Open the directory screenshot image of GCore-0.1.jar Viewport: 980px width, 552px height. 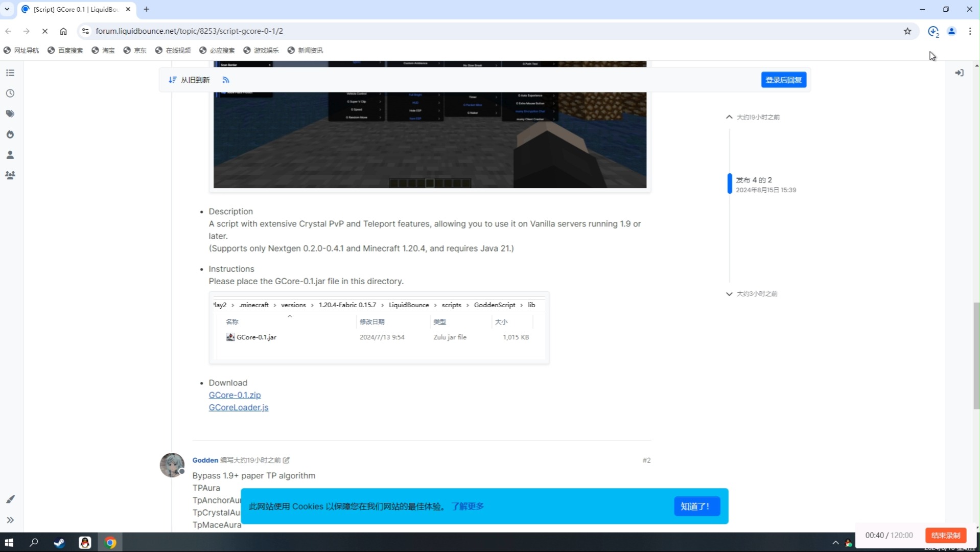click(379, 328)
